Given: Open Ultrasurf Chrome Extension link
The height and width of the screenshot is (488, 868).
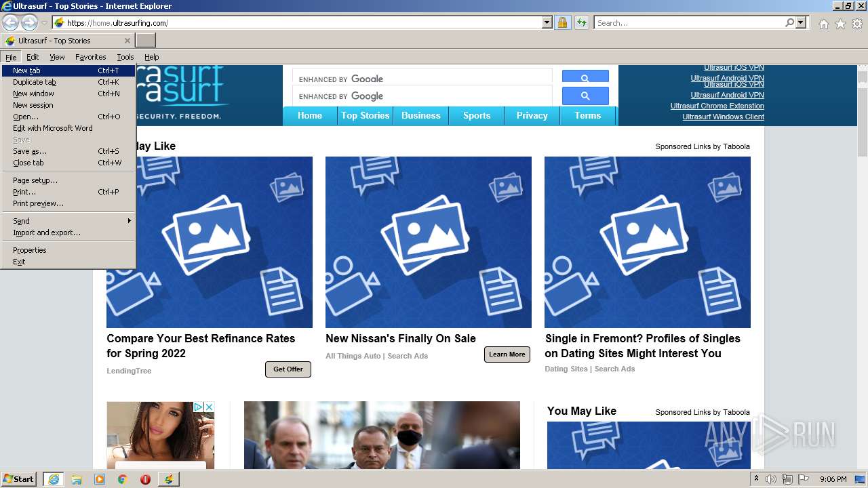Looking at the screenshot, I should [717, 106].
